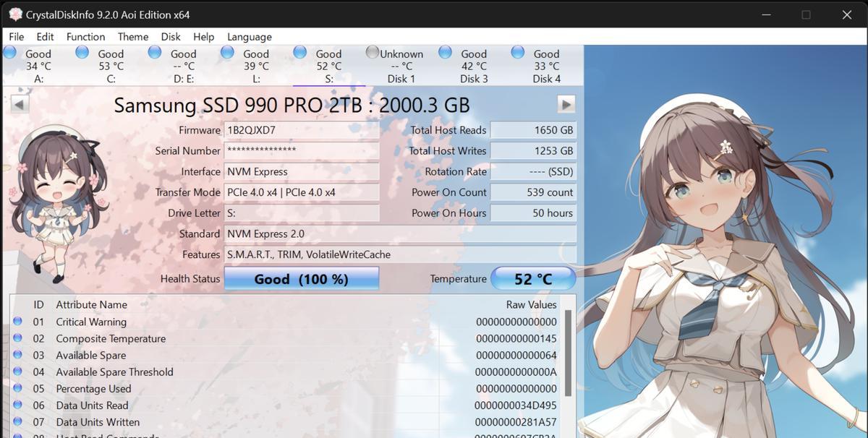The width and height of the screenshot is (868, 438).
Task: Click status orb for Data Units Read
Action: (x=17, y=405)
